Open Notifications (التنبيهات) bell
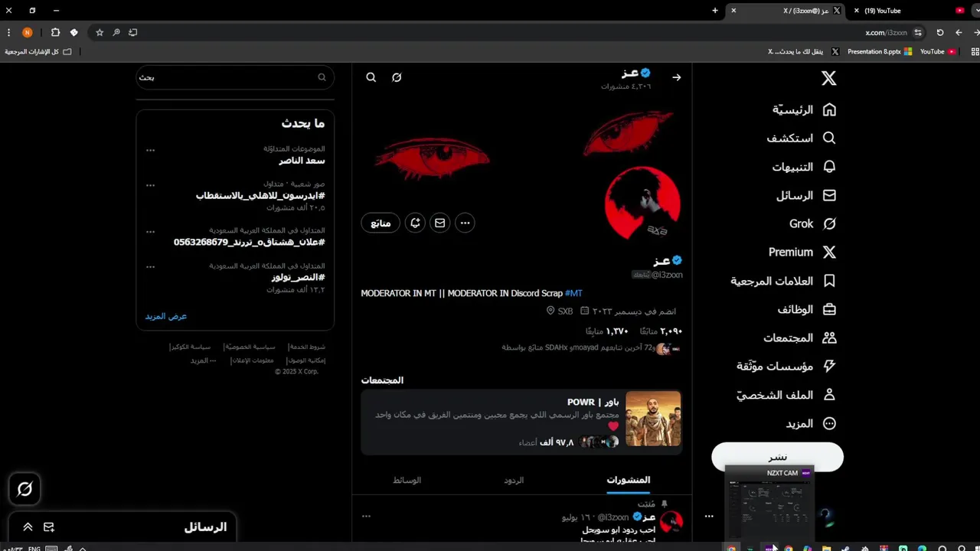 tap(804, 167)
